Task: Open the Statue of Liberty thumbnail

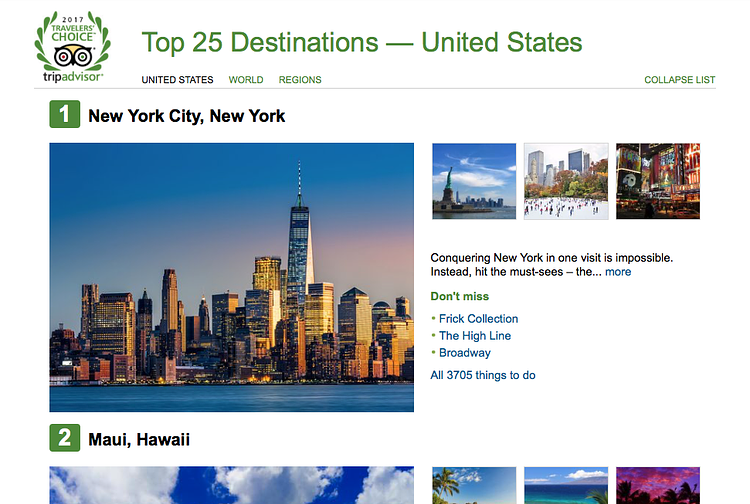Action: tap(474, 181)
